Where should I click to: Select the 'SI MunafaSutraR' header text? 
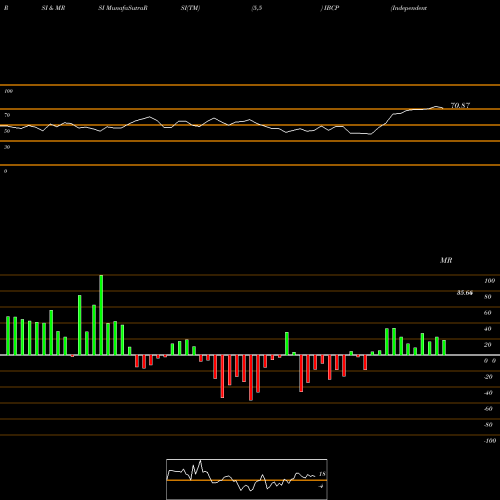pos(123,8)
